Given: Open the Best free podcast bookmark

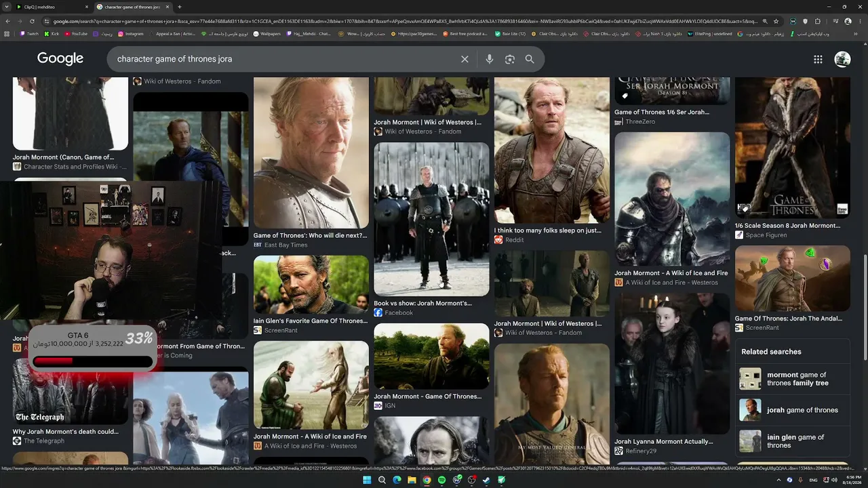Looking at the screenshot, I should coord(465,33).
